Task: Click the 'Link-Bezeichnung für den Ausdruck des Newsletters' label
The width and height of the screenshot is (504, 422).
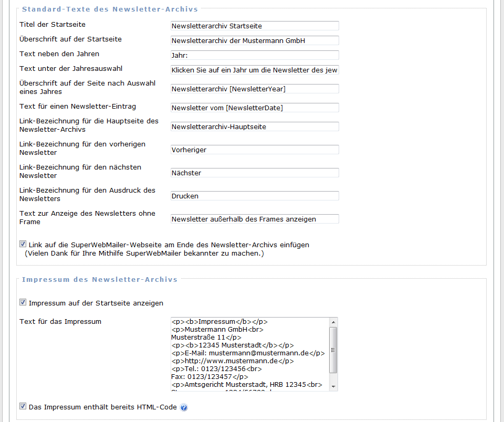Action: coord(88,194)
